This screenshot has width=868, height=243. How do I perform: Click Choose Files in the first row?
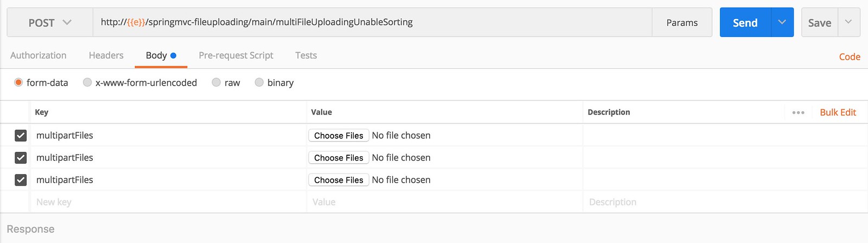(339, 135)
